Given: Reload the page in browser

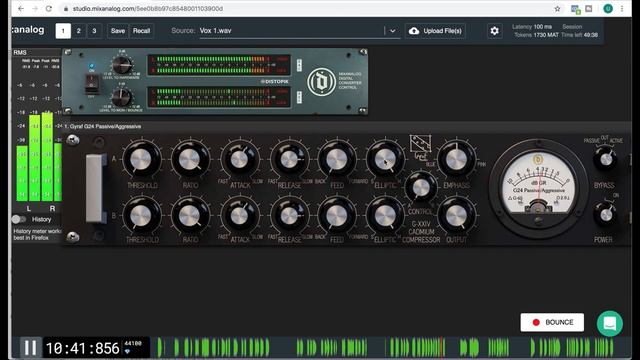Looking at the screenshot, I should 49,9.
